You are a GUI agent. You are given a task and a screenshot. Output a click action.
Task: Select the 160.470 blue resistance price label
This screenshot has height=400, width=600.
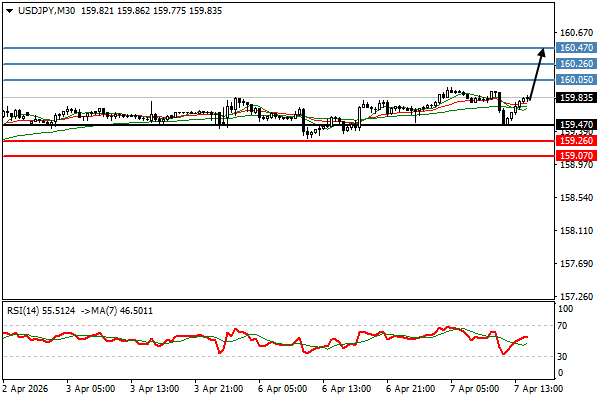(x=576, y=48)
